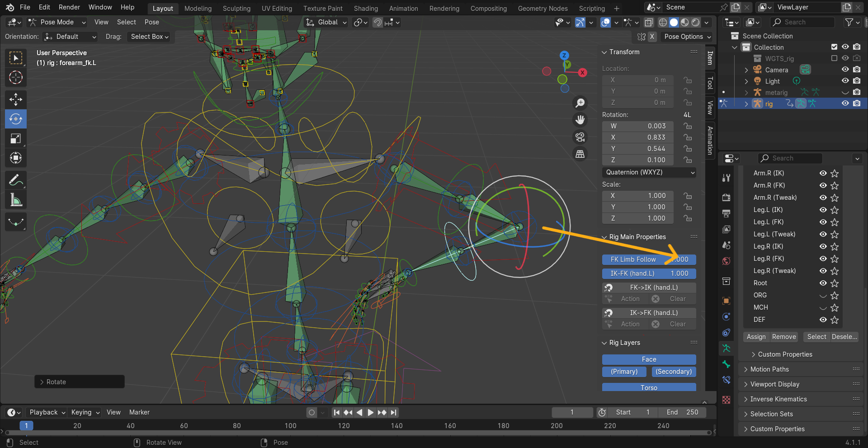This screenshot has height=448, width=868.
Task: Toggle camera view in the viewport
Action: 580,137
